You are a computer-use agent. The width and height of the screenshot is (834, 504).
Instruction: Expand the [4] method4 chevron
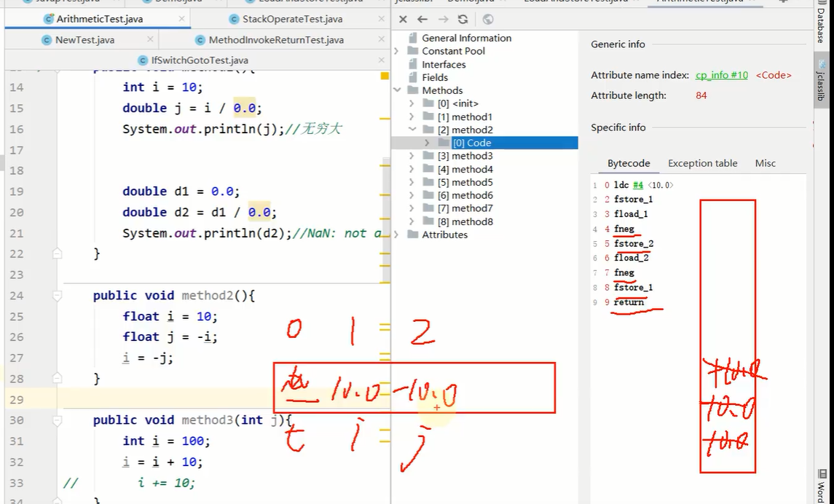[x=412, y=169]
